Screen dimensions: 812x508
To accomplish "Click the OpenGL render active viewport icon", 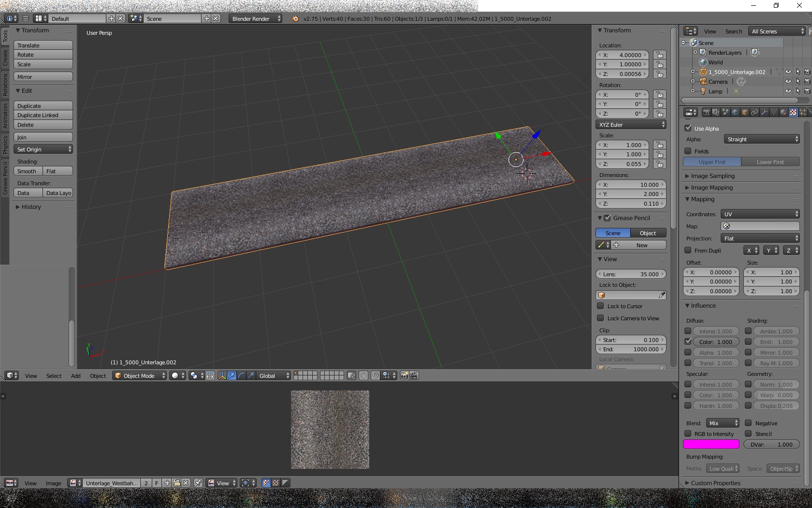I will pyautogui.click(x=404, y=375).
